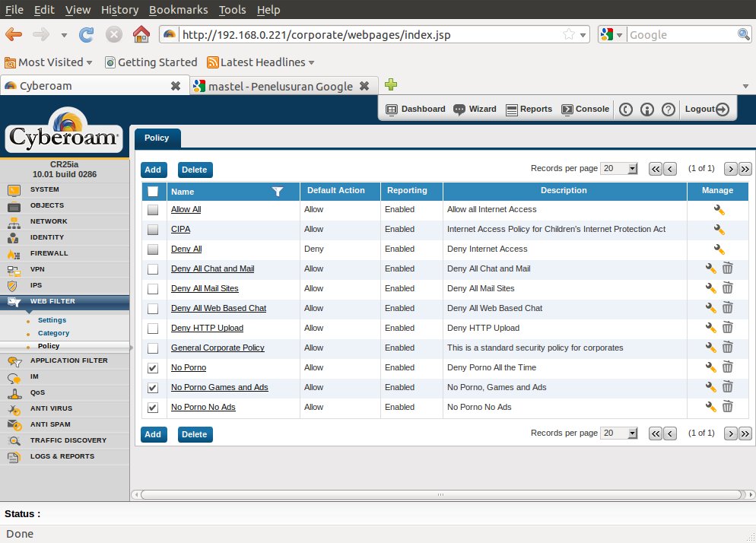Open the Bookmarks menu in menu bar
This screenshot has width=756, height=543.
pos(179,10)
